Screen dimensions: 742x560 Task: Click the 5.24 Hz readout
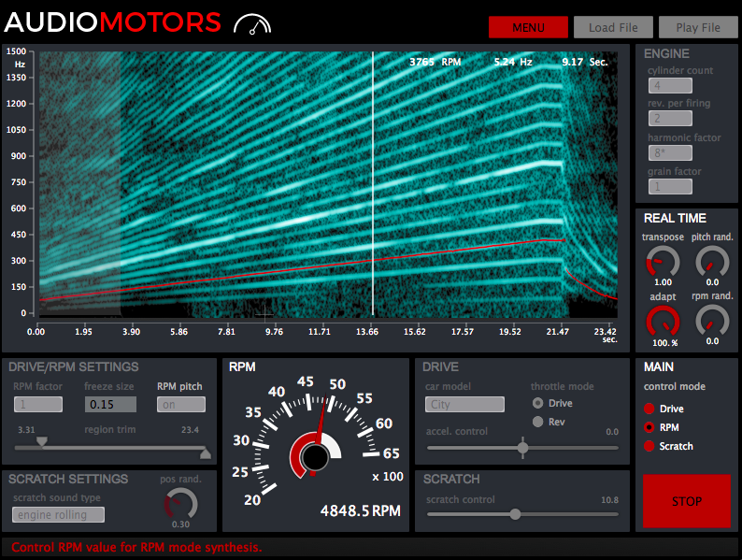pos(513,62)
